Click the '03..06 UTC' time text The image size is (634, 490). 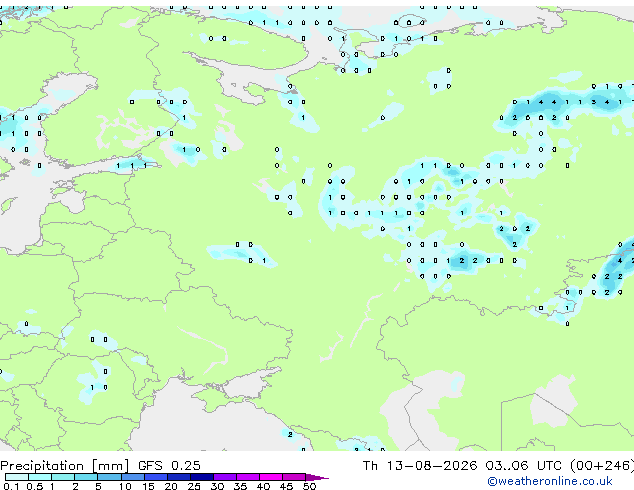(523, 465)
